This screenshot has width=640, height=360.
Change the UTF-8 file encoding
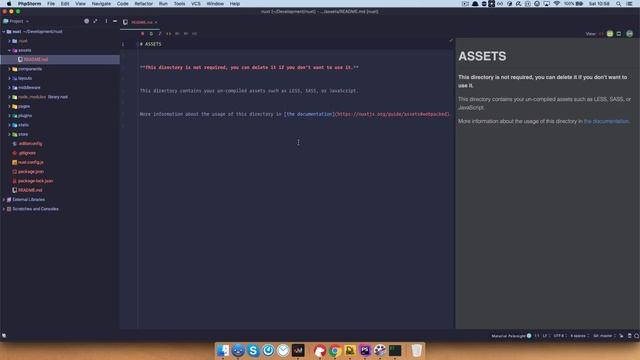tap(559, 336)
